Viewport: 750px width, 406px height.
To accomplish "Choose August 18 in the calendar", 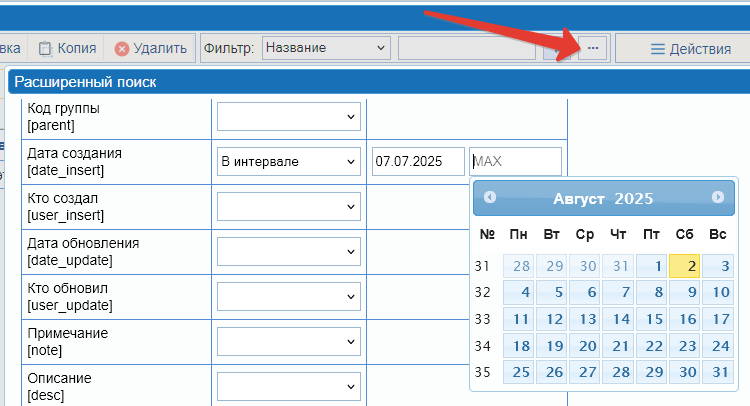I will [x=518, y=346].
